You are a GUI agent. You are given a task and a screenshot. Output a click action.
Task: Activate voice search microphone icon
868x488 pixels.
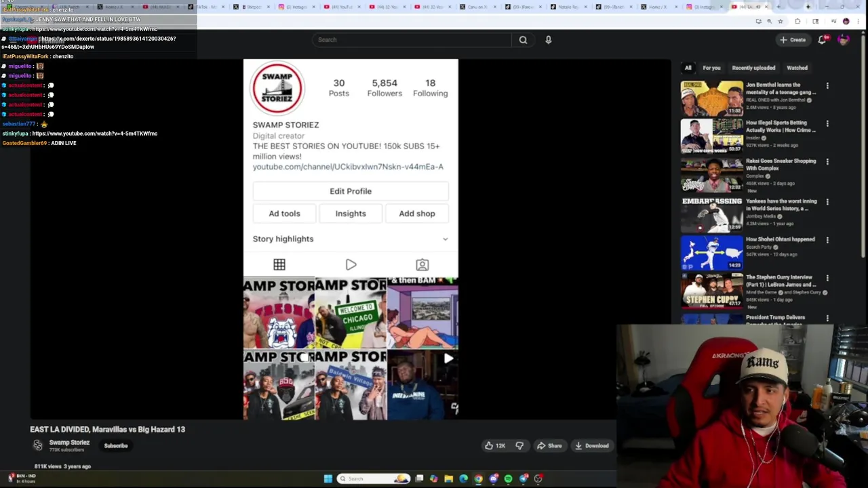click(549, 40)
